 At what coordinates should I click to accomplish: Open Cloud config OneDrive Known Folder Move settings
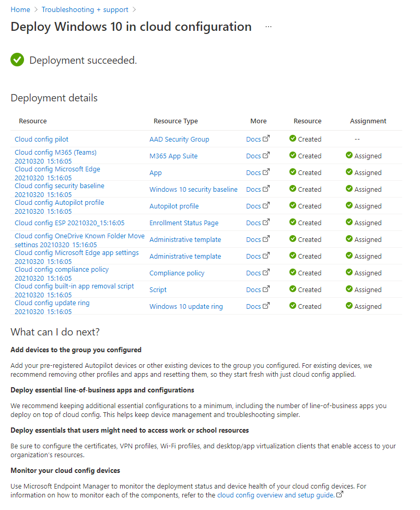point(79,240)
